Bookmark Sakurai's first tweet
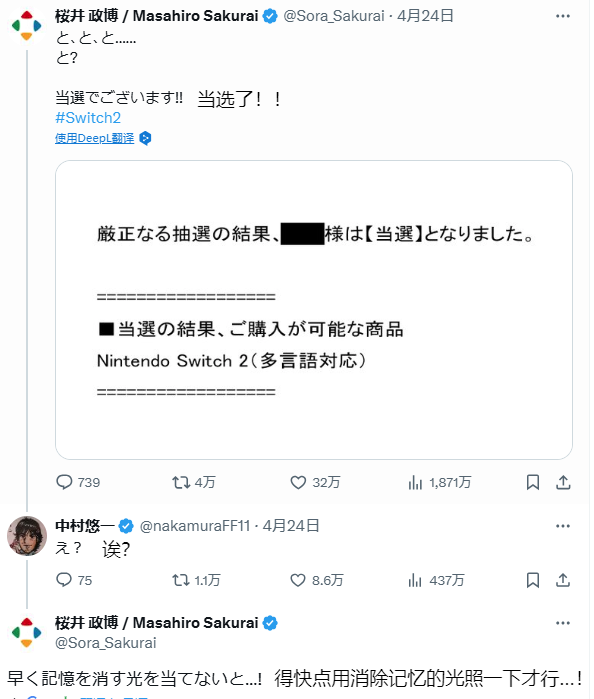The height and width of the screenshot is (699, 594). pos(533,482)
